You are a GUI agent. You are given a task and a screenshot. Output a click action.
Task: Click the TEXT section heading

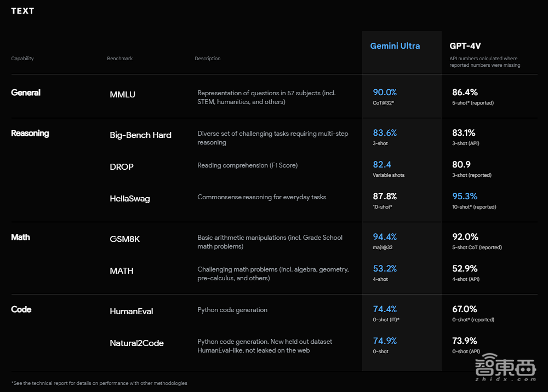click(22, 11)
